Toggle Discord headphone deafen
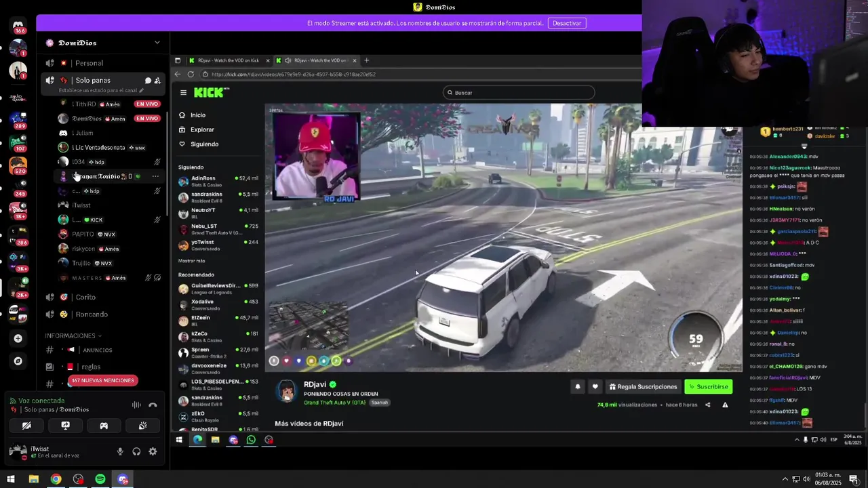 click(136, 451)
